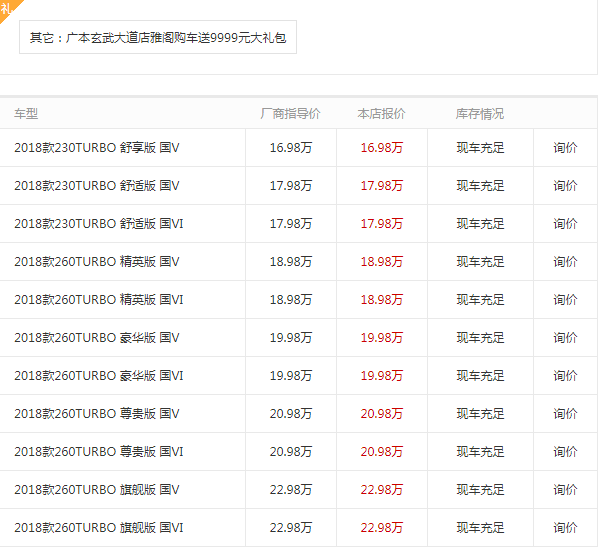Viewport: 601px width, 551px height.
Task: Click the orange 礼 corner badge
Action: 8,8
